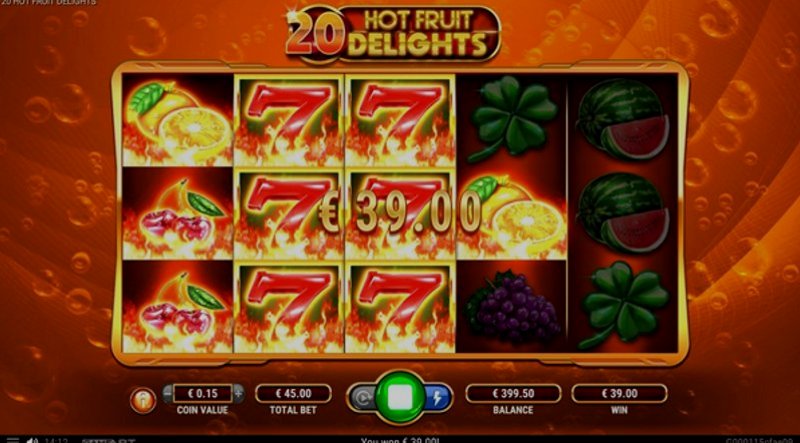Enable turbo mode lightning button
Image resolution: width=800 pixels, height=443 pixels.
click(x=438, y=398)
